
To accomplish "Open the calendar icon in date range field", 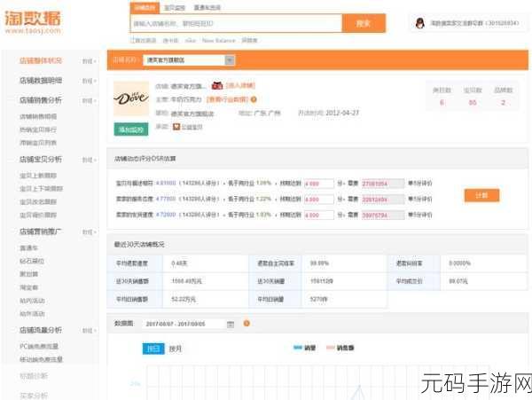I will pos(231,325).
